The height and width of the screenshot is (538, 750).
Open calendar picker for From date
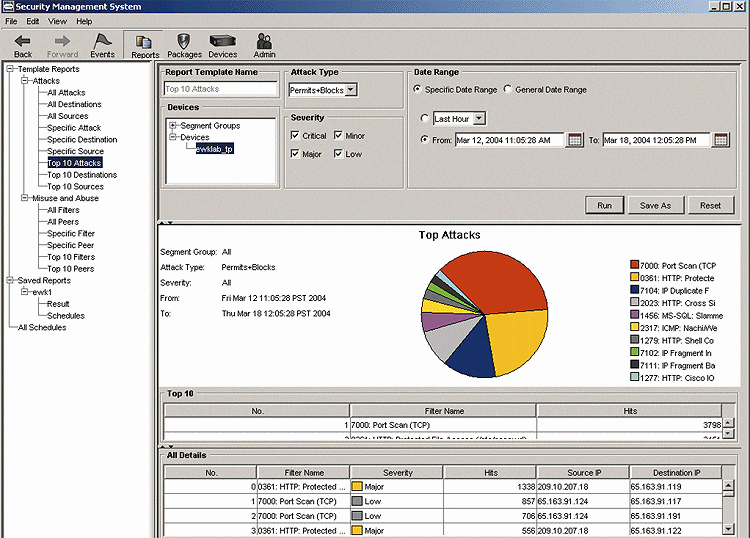575,140
